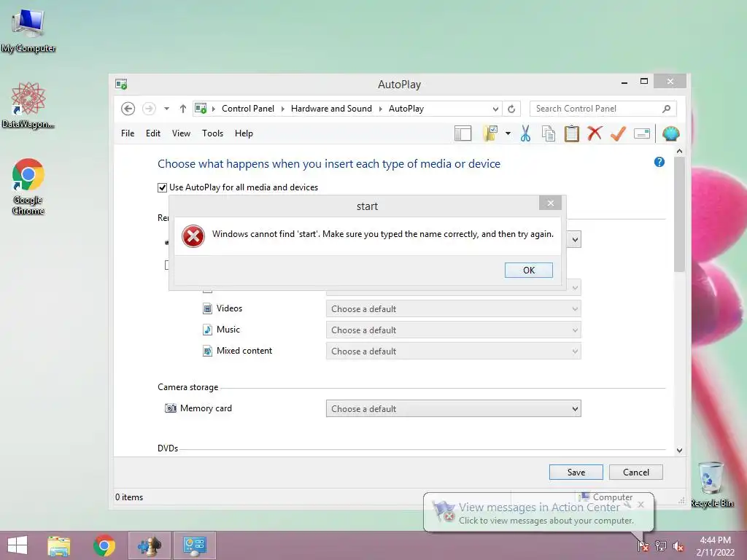This screenshot has height=560, width=747.
Task: Click the red X Delete toolbar icon
Action: (x=595, y=133)
